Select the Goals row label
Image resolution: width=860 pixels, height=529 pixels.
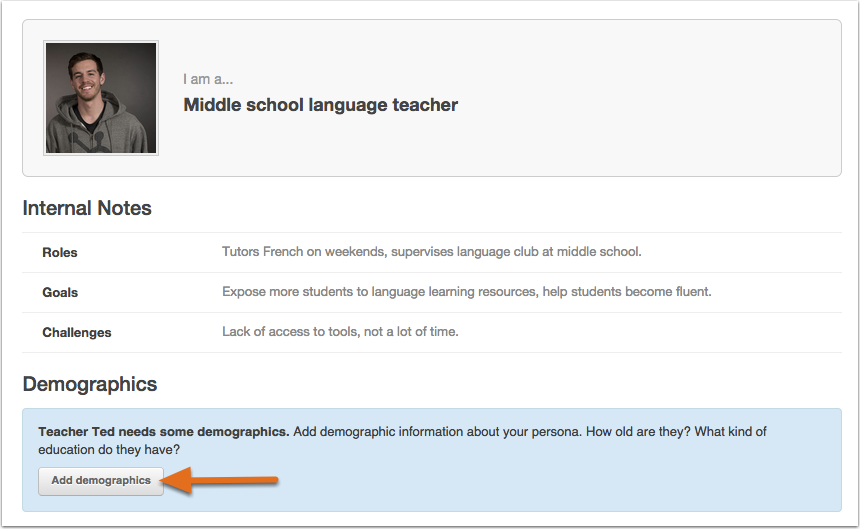(x=60, y=292)
